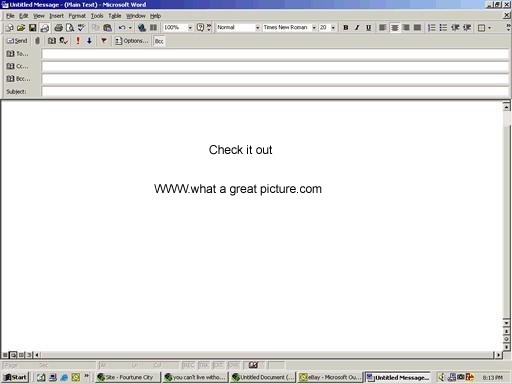Decrease paragraph indent
The height and width of the screenshot is (384, 512).
455,28
